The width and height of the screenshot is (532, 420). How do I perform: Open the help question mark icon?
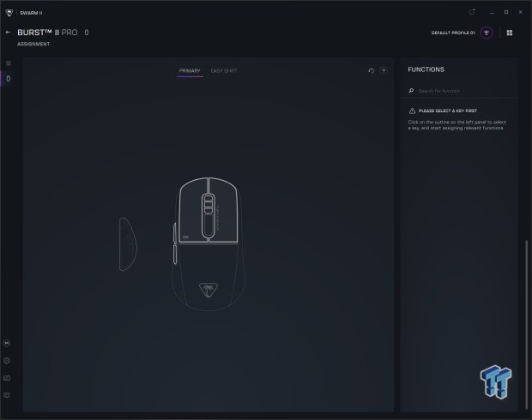coord(383,71)
